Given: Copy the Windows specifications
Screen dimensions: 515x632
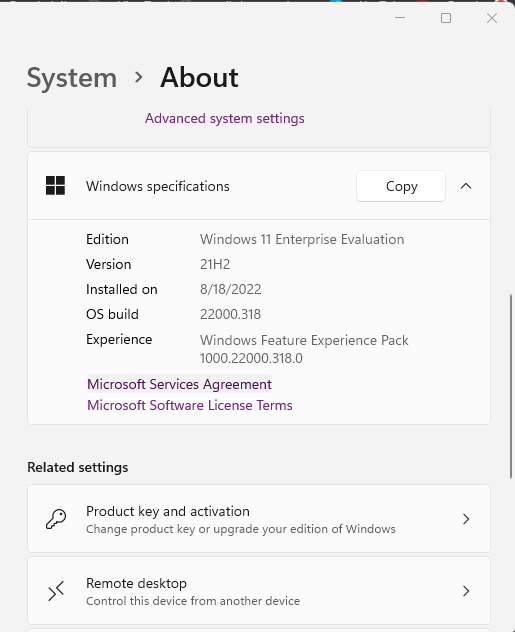Looking at the screenshot, I should tap(401, 186).
